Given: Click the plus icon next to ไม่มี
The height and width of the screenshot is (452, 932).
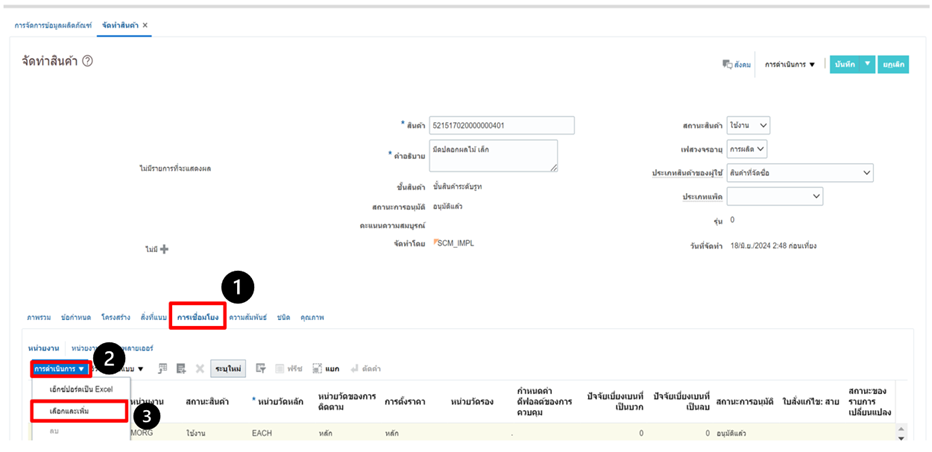Looking at the screenshot, I should (x=164, y=249).
